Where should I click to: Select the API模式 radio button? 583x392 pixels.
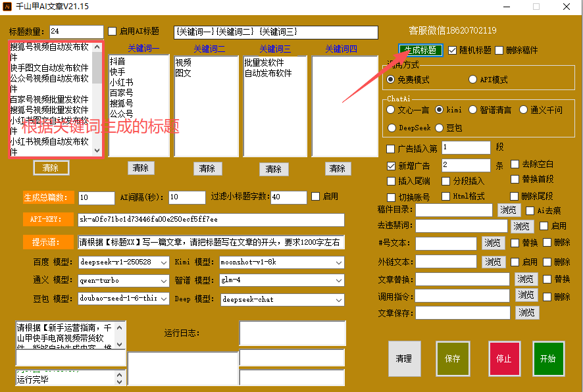(473, 80)
